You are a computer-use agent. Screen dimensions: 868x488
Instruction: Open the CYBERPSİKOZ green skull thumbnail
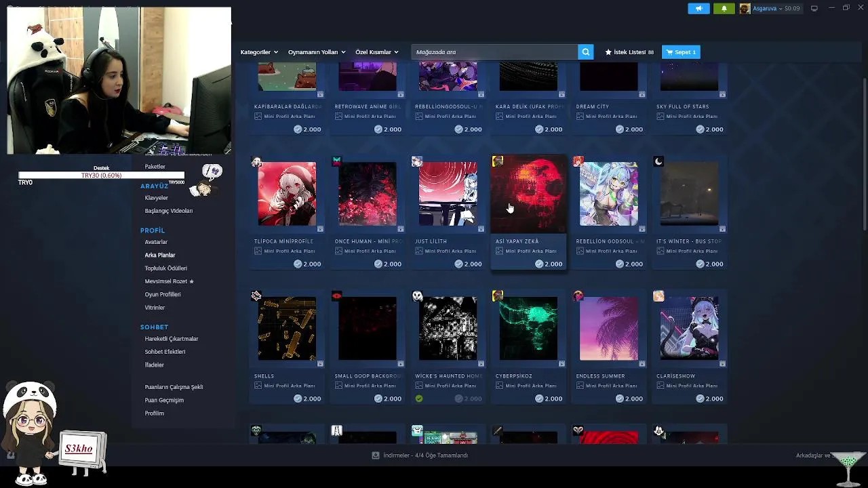[x=528, y=329]
